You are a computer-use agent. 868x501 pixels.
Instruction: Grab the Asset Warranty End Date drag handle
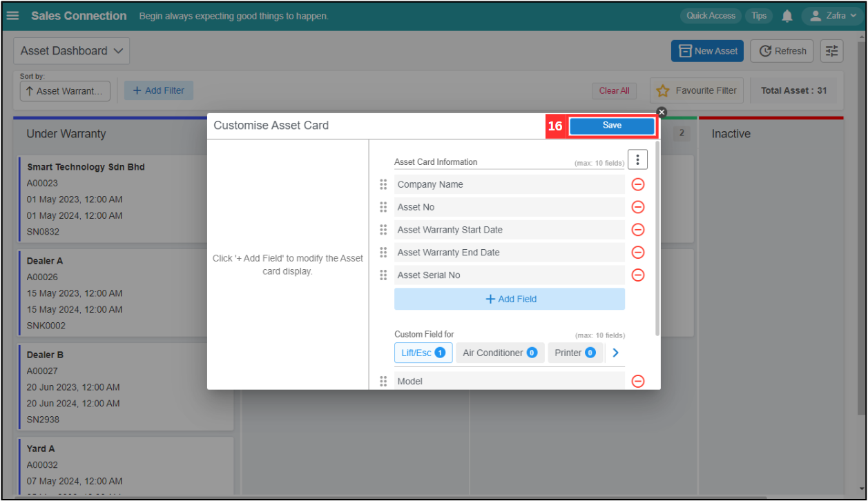383,253
